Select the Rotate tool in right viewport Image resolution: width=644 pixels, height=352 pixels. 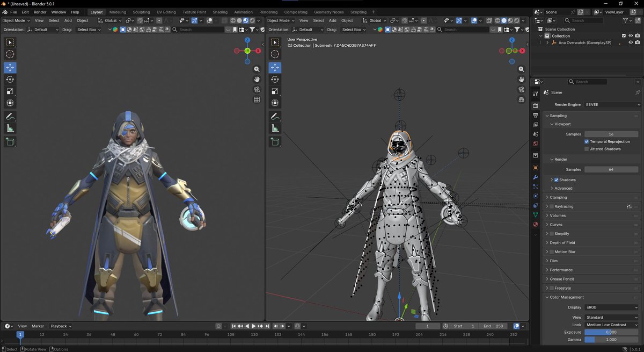click(x=275, y=80)
